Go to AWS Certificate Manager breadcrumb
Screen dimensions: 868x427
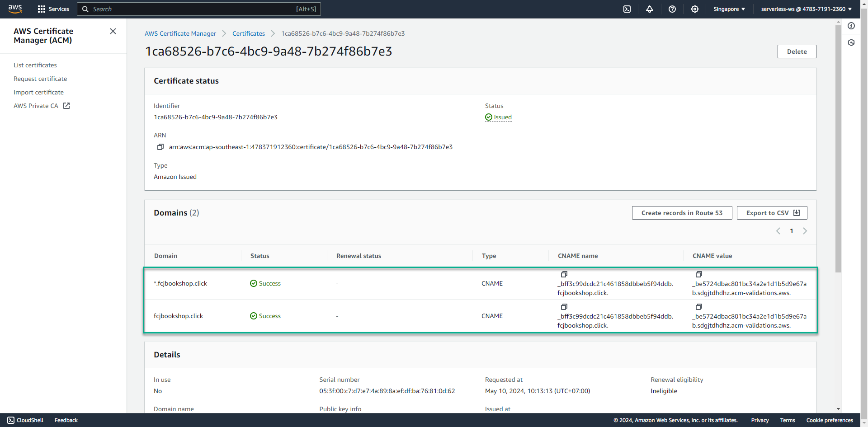point(180,33)
